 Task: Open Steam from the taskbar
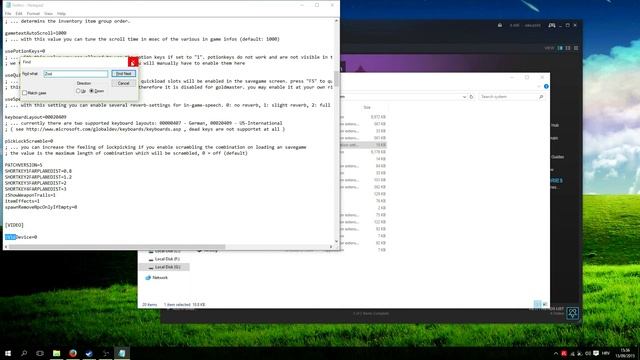(x=89, y=353)
